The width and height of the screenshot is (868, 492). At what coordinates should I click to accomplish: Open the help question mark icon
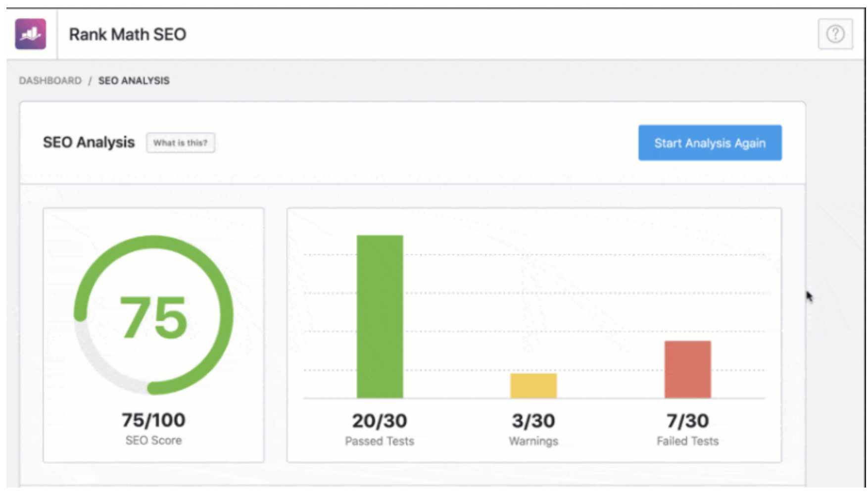[835, 34]
